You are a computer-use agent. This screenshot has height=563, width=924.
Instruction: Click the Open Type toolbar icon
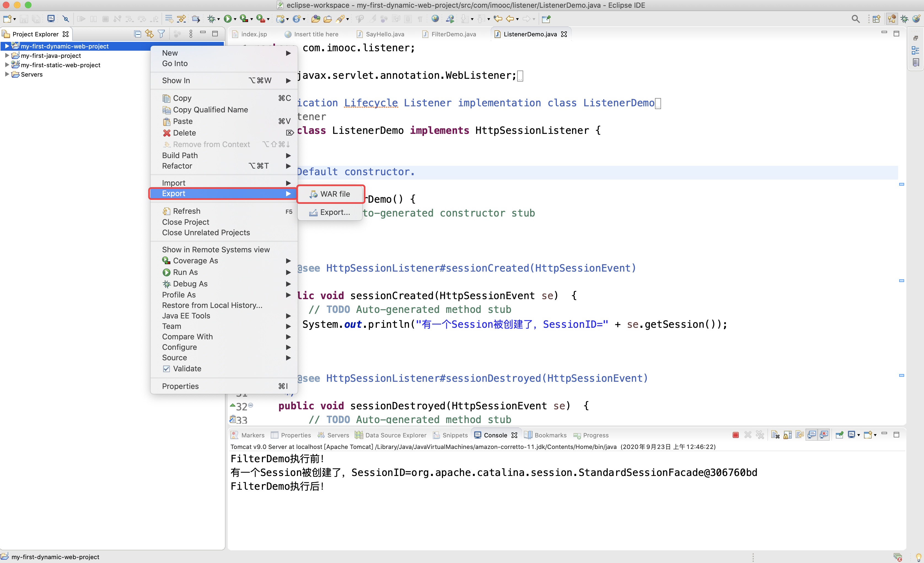tap(316, 19)
